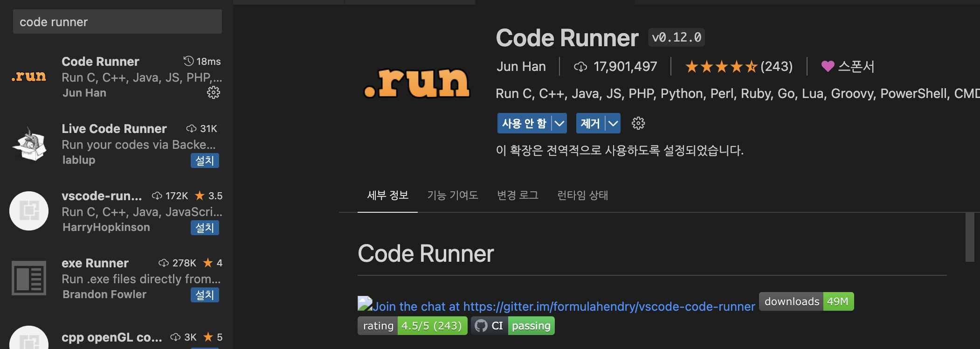Image resolution: width=980 pixels, height=349 pixels.
Task: Click the readme vertical scrollbar
Action: [x=970, y=237]
